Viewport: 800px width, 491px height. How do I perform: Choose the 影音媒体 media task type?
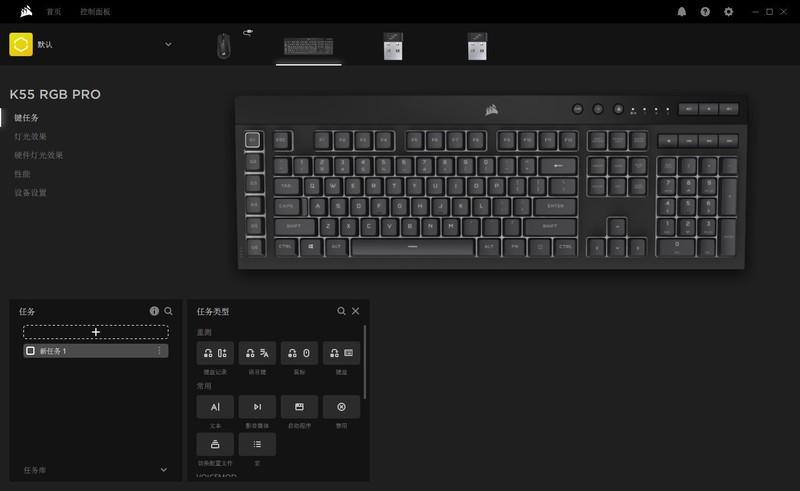pos(257,407)
